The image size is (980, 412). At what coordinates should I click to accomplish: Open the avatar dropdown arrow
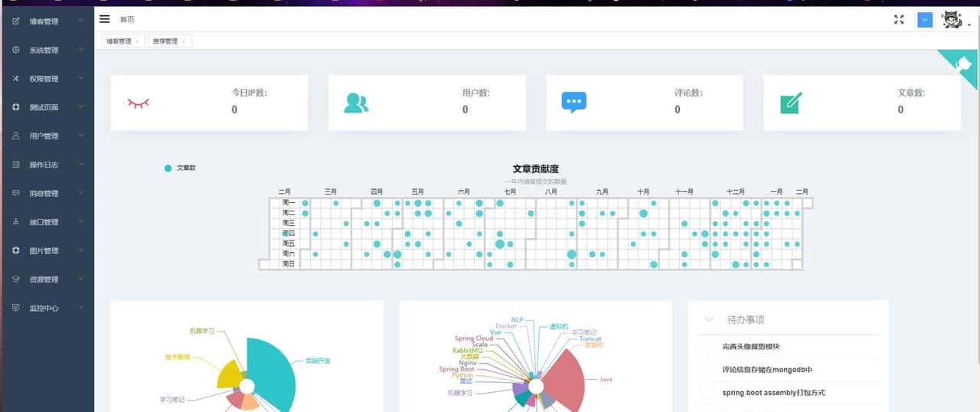[969, 25]
